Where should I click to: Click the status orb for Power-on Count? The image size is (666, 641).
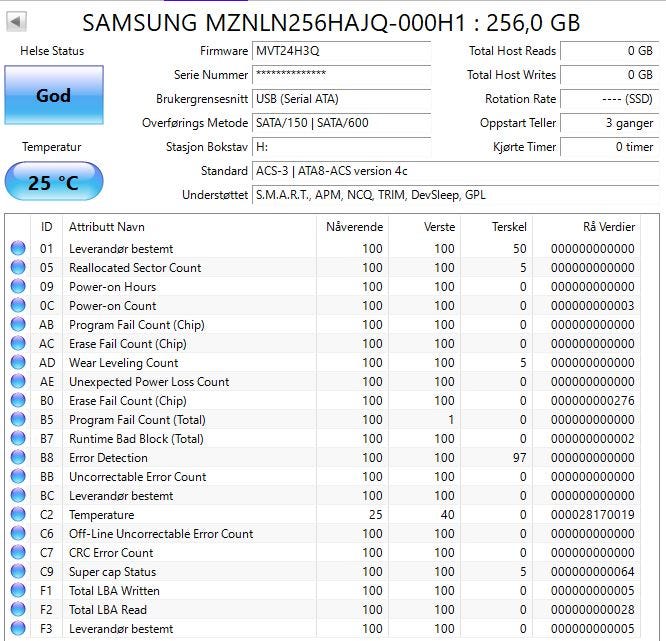18,305
